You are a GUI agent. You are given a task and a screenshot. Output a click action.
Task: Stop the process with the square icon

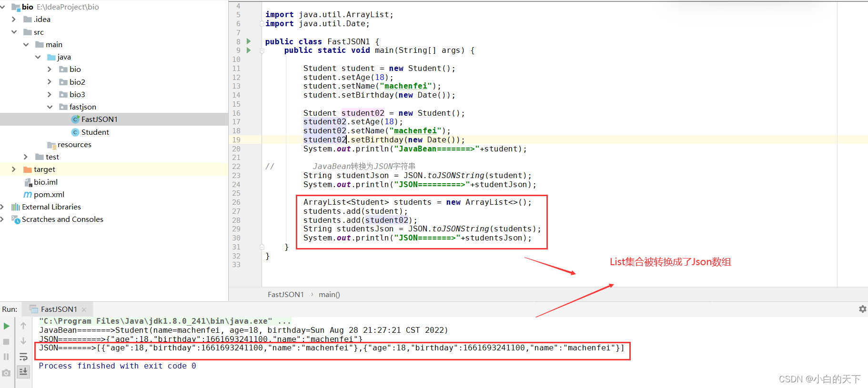coord(6,341)
